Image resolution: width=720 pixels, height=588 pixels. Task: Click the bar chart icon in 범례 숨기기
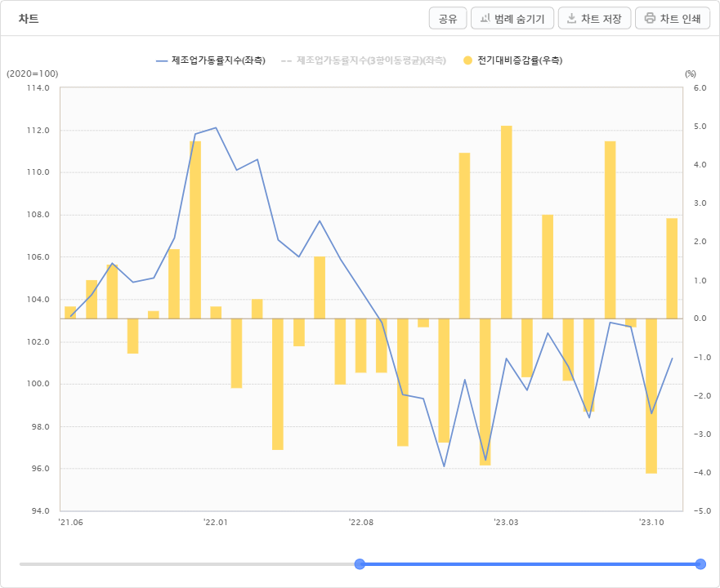pos(485,18)
